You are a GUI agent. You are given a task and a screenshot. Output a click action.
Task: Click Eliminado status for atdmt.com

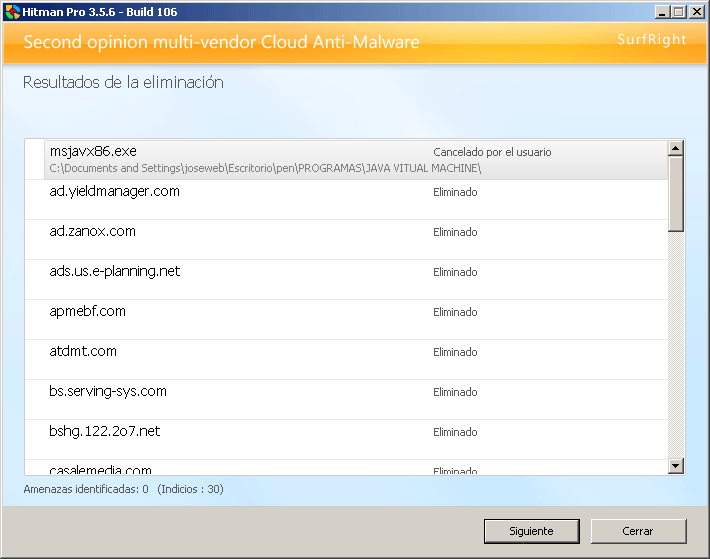(x=455, y=352)
